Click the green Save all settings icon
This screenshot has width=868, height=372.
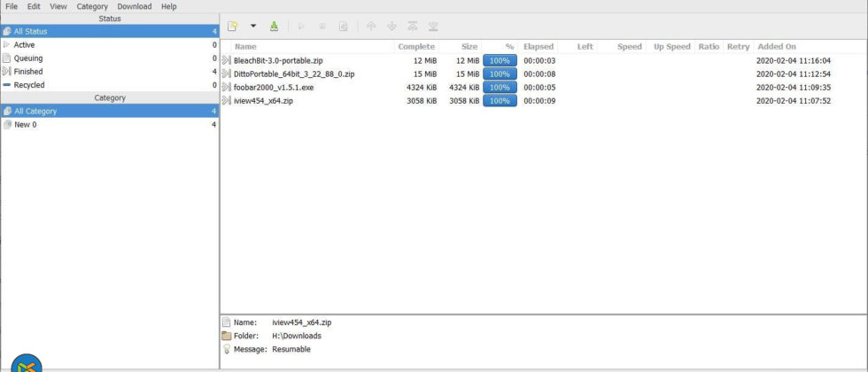click(274, 26)
